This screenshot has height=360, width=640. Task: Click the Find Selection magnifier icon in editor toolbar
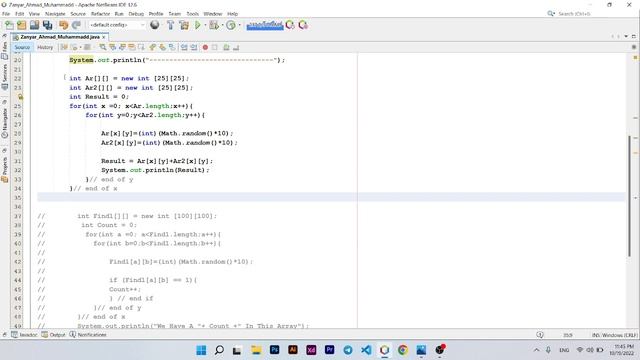click(103, 48)
